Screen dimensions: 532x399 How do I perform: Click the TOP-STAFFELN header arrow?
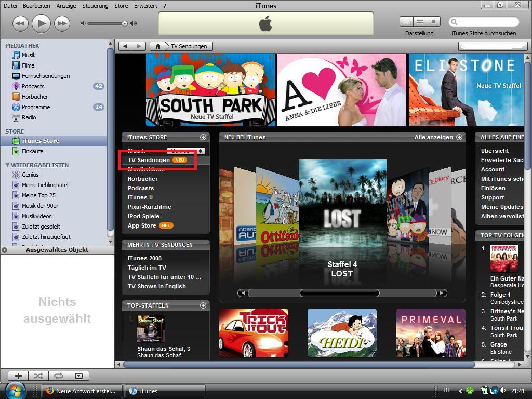coord(203,305)
